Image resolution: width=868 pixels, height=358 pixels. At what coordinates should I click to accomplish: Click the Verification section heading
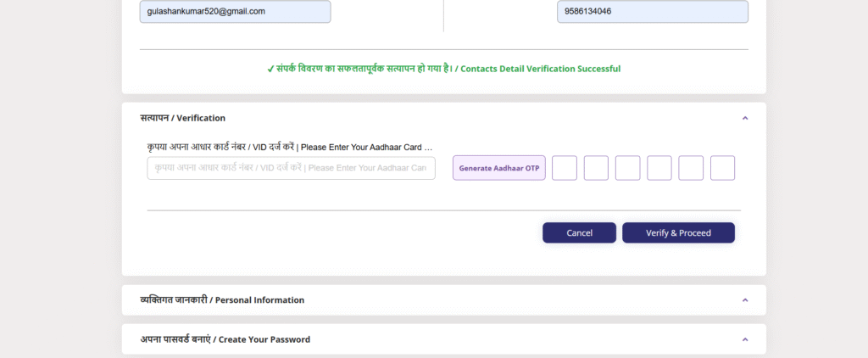(x=183, y=118)
